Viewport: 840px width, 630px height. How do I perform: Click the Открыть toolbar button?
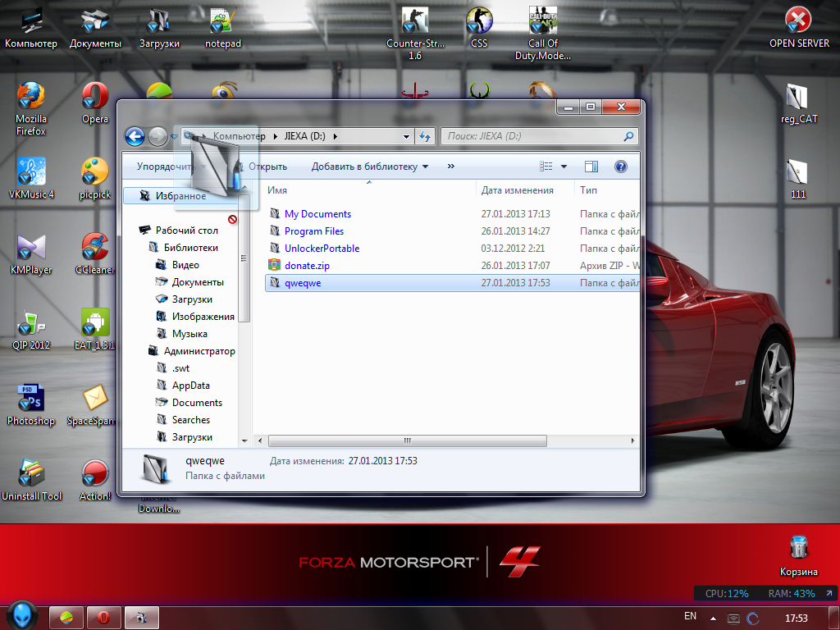[x=267, y=167]
